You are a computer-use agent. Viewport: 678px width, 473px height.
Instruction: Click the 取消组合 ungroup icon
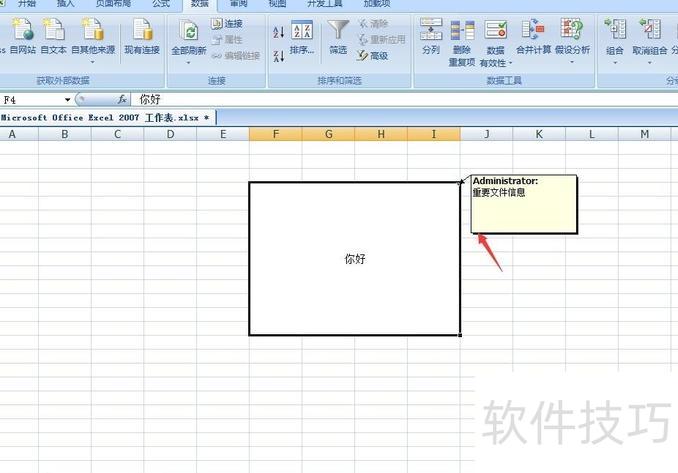[x=650, y=30]
